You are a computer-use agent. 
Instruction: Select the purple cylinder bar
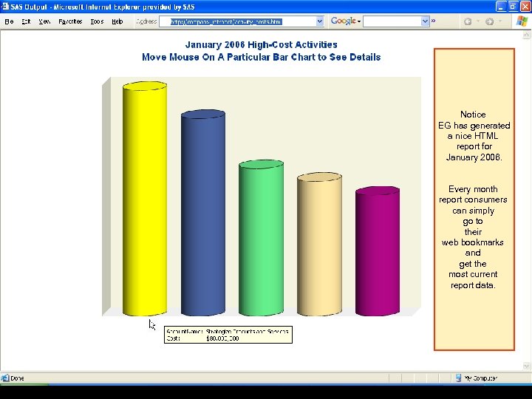(378, 251)
